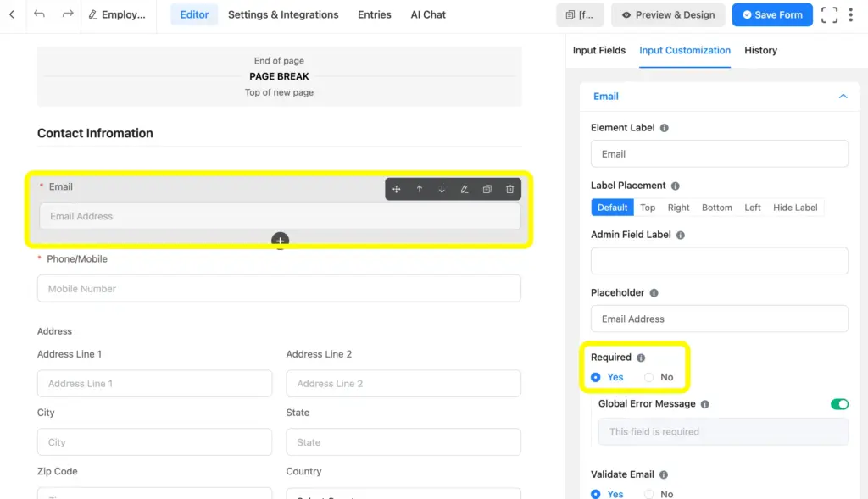Viewport: 868px width, 499px height.
Task: Click the Save Form button
Action: 771,15
